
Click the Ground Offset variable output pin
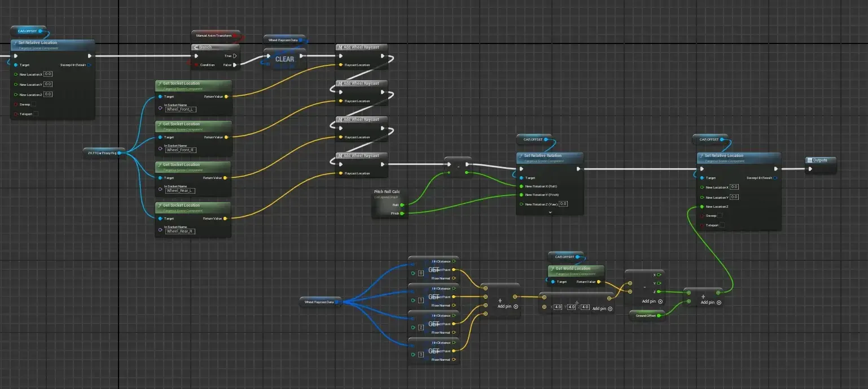pos(659,315)
